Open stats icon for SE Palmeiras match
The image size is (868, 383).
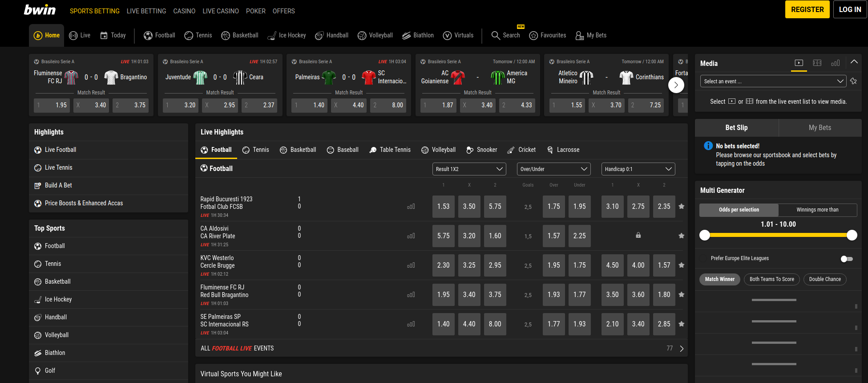click(x=411, y=324)
